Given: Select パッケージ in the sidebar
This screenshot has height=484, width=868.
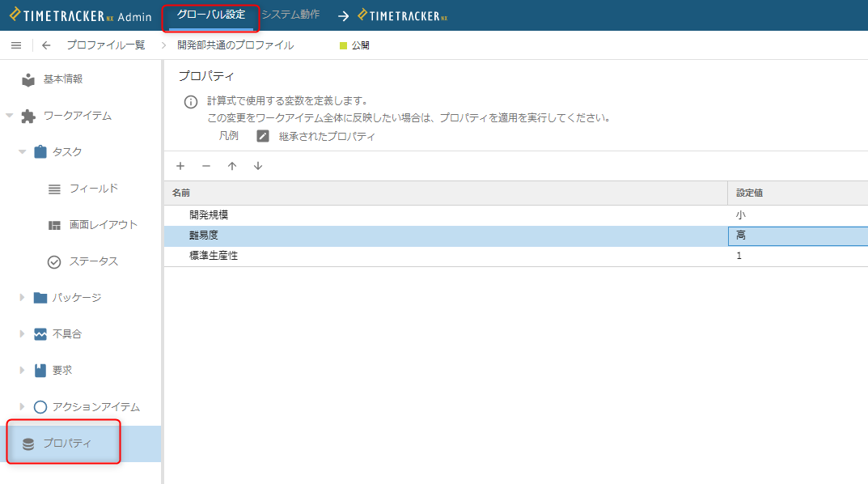Looking at the screenshot, I should pyautogui.click(x=77, y=297).
